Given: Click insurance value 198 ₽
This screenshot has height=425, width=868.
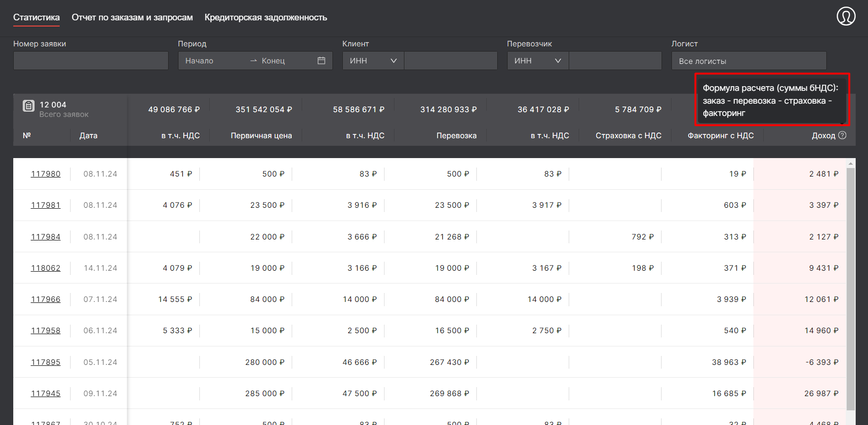Looking at the screenshot, I should point(643,268).
